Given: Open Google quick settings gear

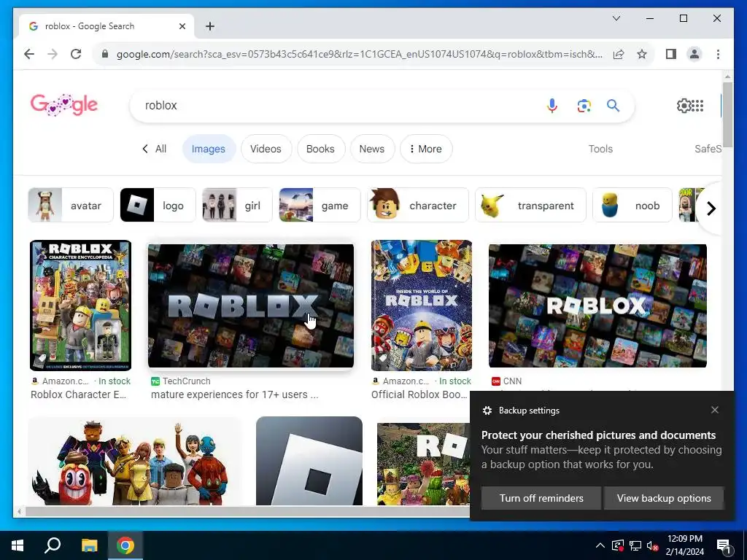Looking at the screenshot, I should [x=684, y=105].
